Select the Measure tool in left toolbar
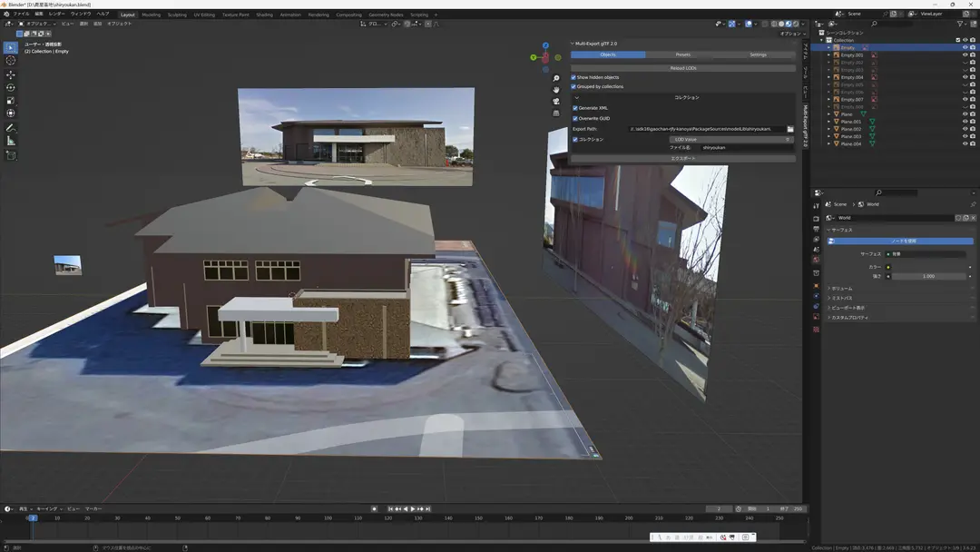 click(x=11, y=141)
